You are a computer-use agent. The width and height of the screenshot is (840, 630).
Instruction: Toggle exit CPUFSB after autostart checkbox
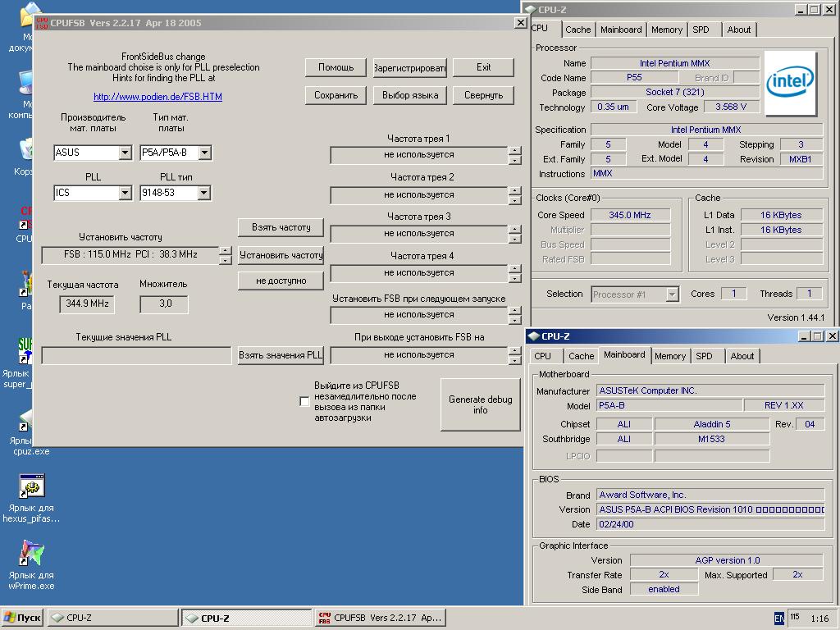pos(304,401)
